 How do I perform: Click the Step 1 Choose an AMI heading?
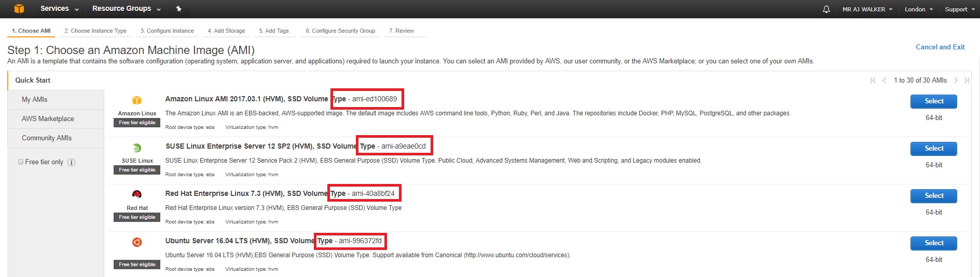(x=131, y=50)
